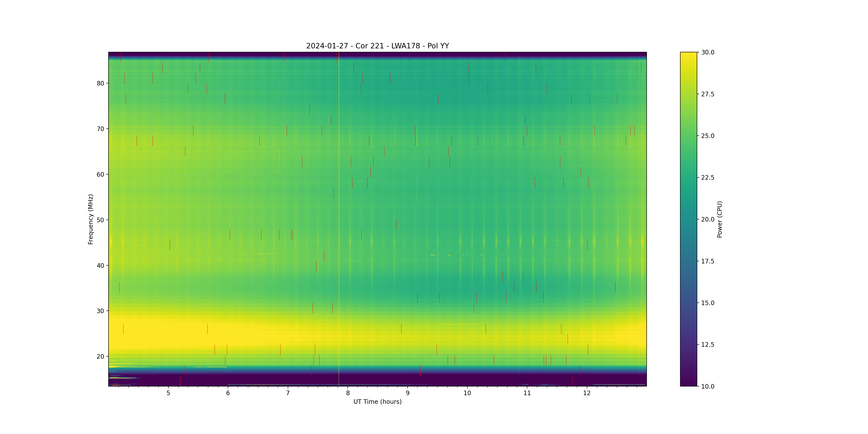Click the y-axis tick label 80
This screenshot has height=434, width=868.
(x=100, y=83)
